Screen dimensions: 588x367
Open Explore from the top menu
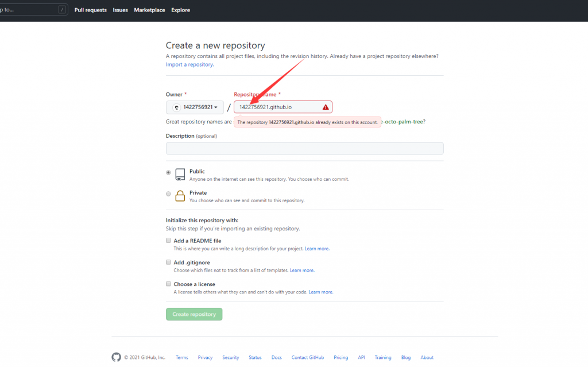coord(180,10)
